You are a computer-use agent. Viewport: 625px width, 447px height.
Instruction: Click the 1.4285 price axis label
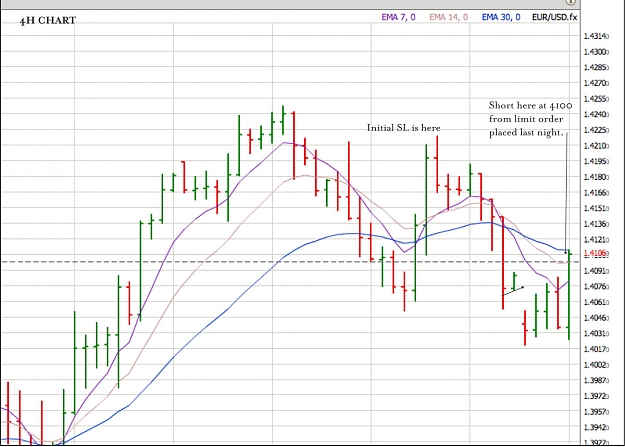tap(596, 67)
